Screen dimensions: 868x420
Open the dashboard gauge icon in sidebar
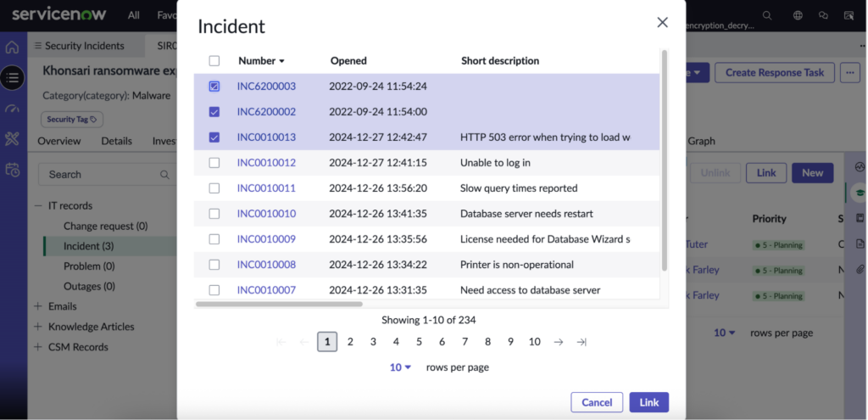[x=12, y=109]
